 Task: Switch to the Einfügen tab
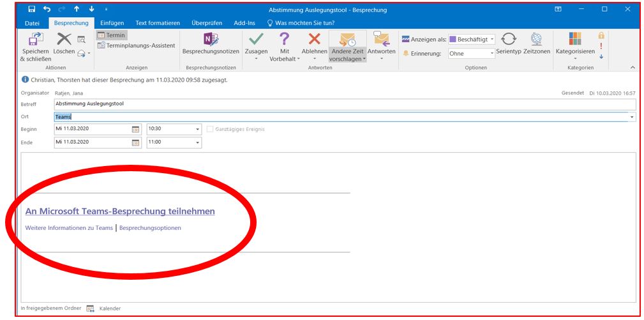click(112, 23)
